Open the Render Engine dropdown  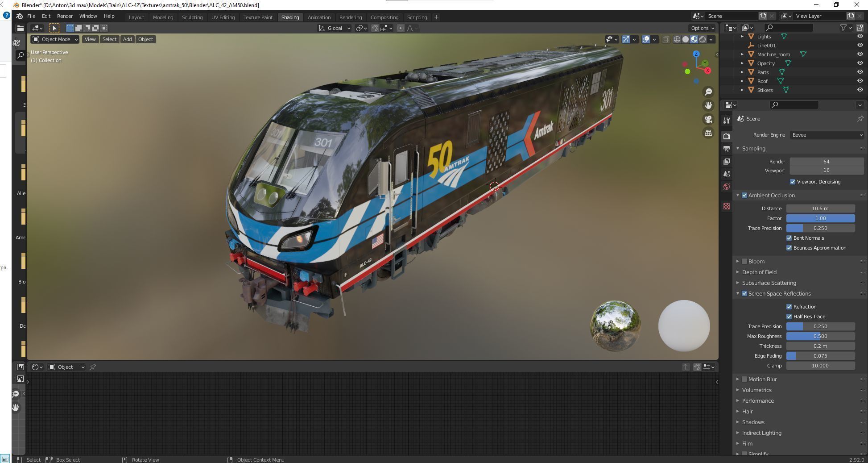[x=827, y=135]
